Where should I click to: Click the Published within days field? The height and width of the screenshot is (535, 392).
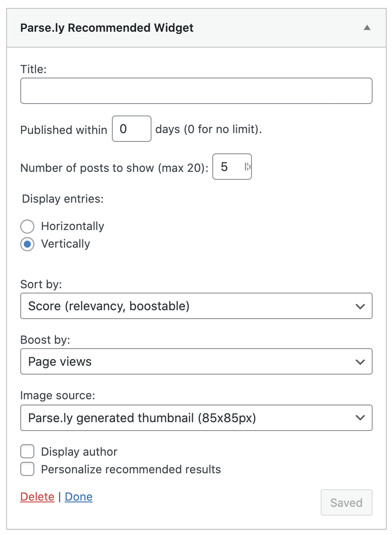[x=131, y=129]
